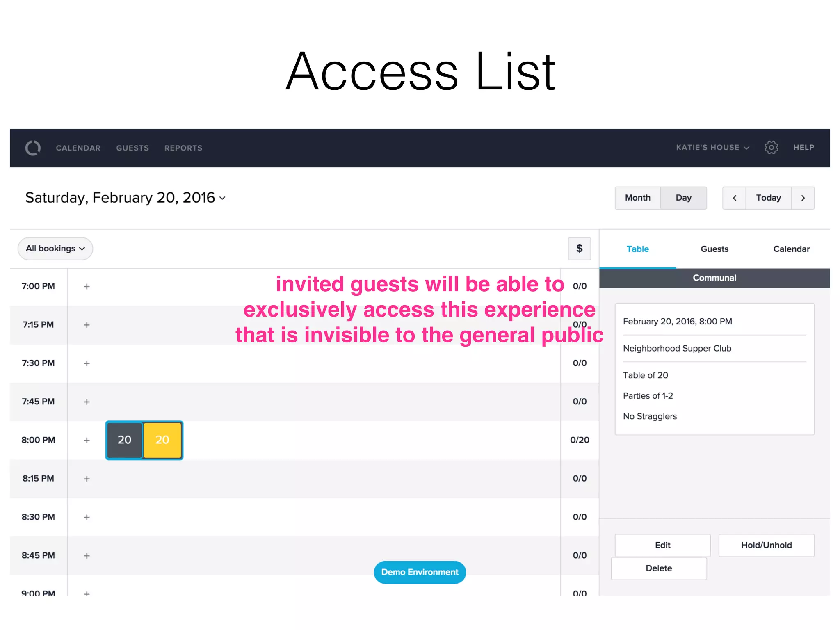
Task: Add booking at 8:30 PM plus icon
Action: 87,517
